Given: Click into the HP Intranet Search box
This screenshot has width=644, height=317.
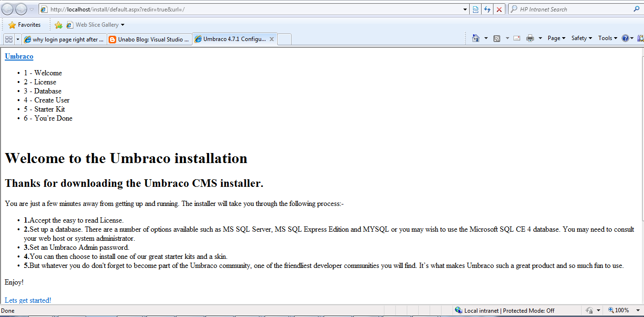Looking at the screenshot, I should coord(572,9).
